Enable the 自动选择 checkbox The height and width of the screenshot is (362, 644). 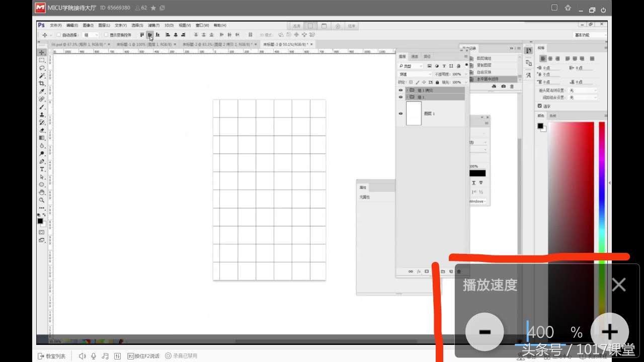[59, 35]
